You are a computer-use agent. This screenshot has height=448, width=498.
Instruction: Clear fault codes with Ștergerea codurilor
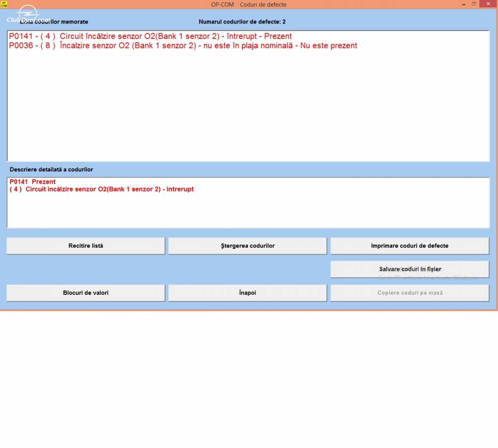click(x=247, y=246)
